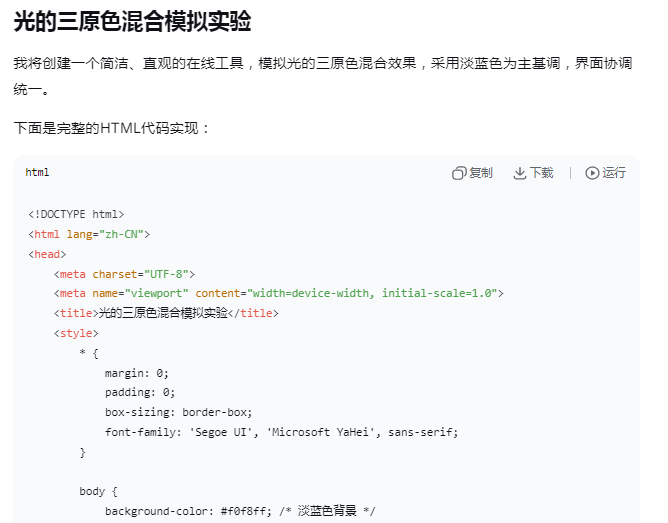Viewport: 668px width, 523px height.
Task: Click the line 下面是完整的HTML代码实现
Action: (112, 129)
